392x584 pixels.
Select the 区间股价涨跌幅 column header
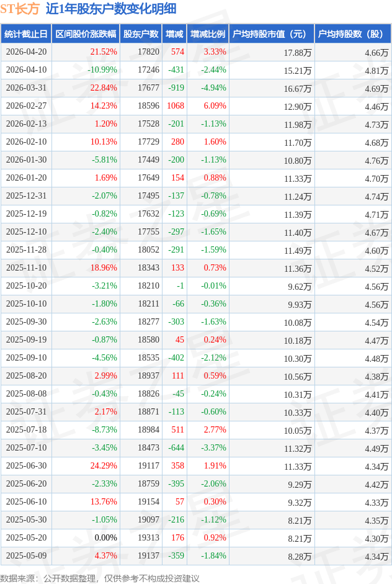tap(85, 34)
